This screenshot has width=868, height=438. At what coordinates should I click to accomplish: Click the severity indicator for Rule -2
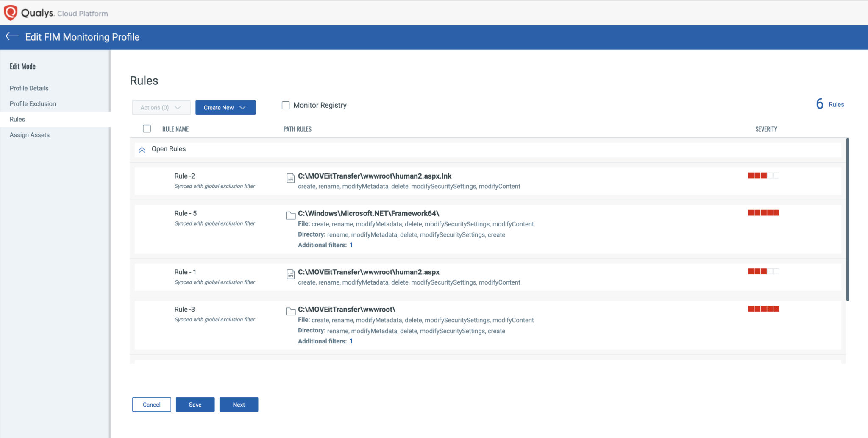click(762, 175)
